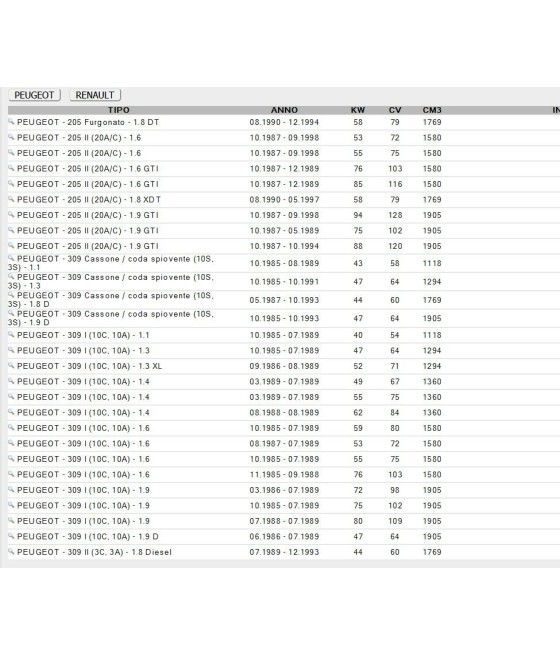Screen dimensions: 560x655
Task: Click magnifier icon beside 309 I 1.3 XL
Action: tap(11, 365)
